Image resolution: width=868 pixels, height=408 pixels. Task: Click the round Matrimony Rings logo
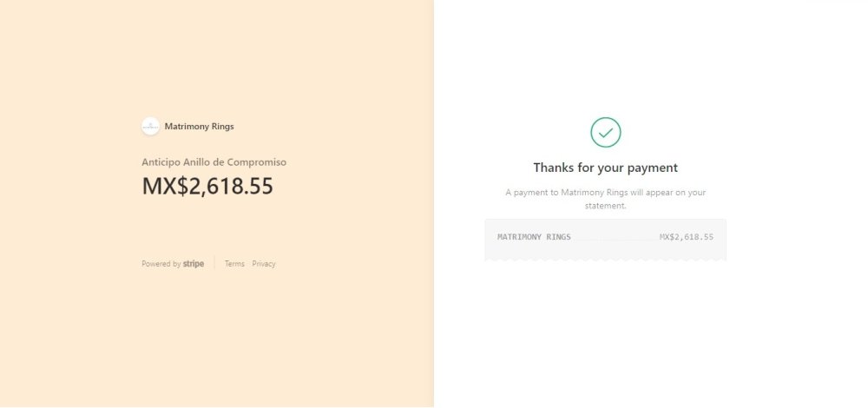pos(150,126)
